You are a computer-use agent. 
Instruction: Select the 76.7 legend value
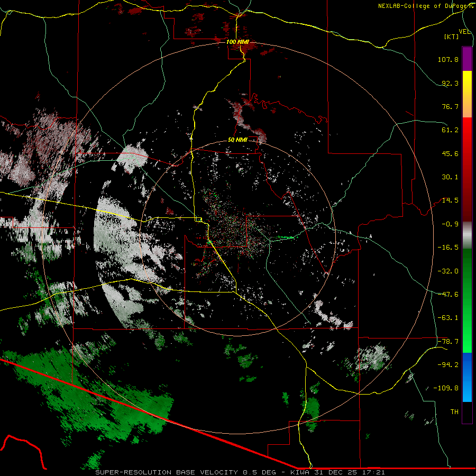pyautogui.click(x=450, y=106)
